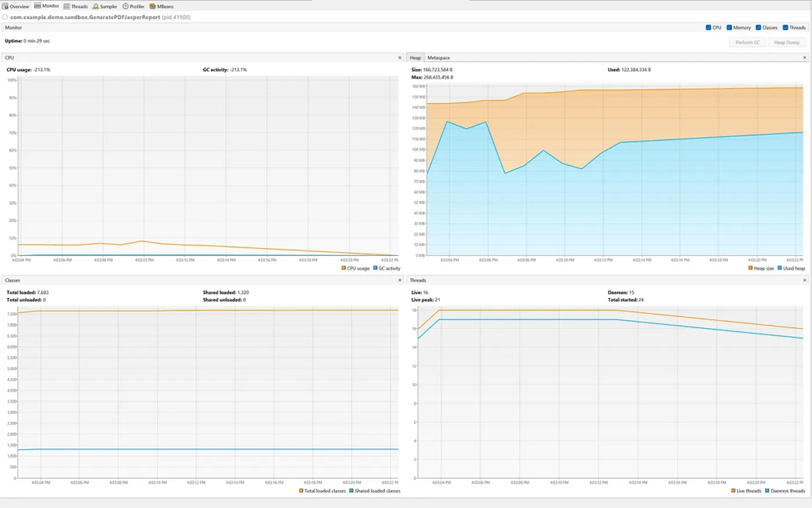The height and width of the screenshot is (508, 812).
Task: Click the Heap Dump button
Action: point(787,42)
